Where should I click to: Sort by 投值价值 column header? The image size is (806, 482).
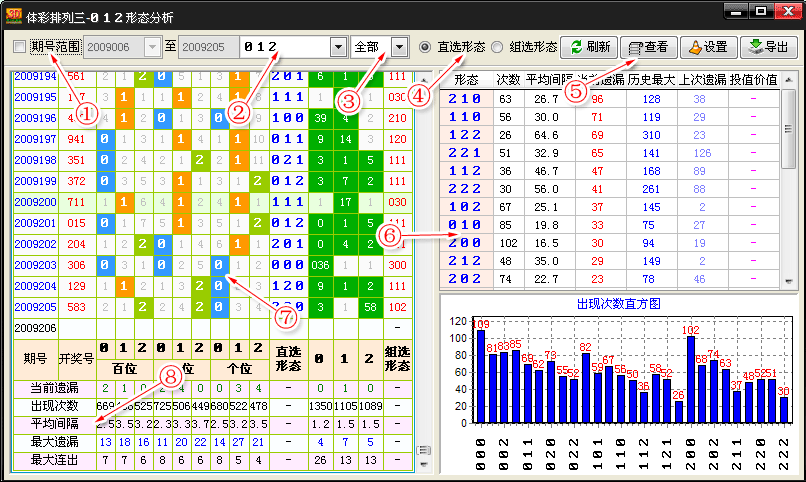[753, 80]
